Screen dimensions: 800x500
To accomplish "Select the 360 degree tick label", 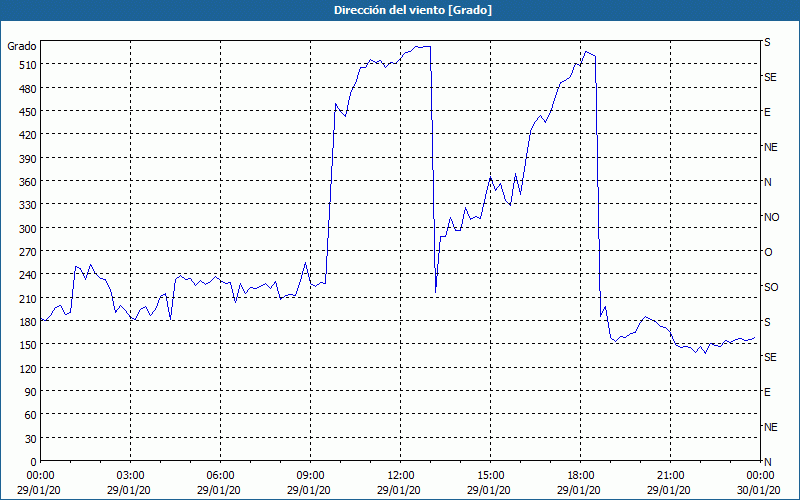I will (28, 182).
